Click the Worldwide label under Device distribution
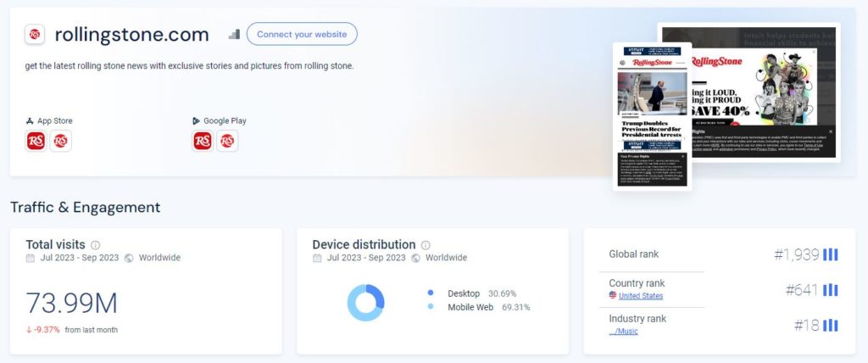 click(x=446, y=258)
